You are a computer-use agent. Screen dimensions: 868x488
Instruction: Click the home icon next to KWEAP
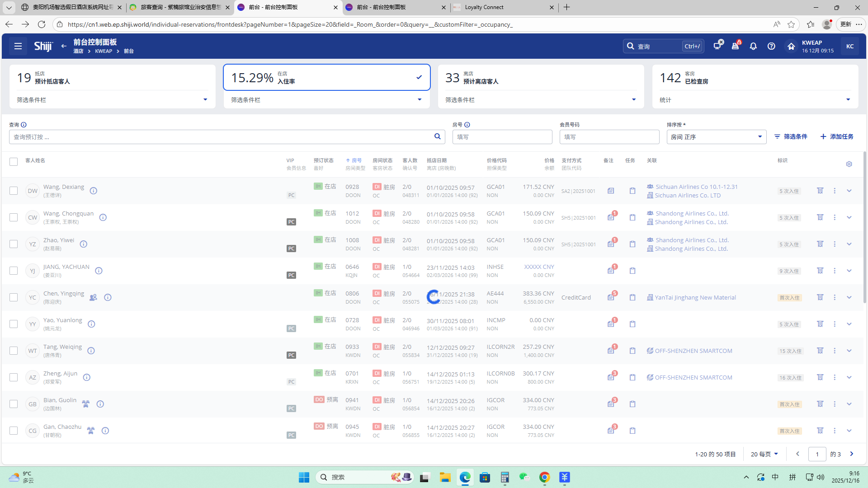click(x=791, y=46)
